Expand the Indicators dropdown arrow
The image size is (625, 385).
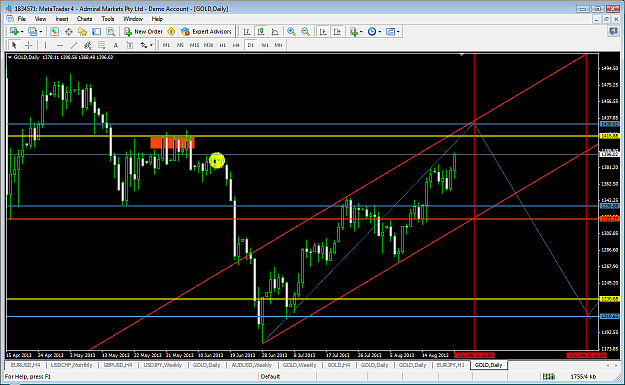click(x=361, y=31)
